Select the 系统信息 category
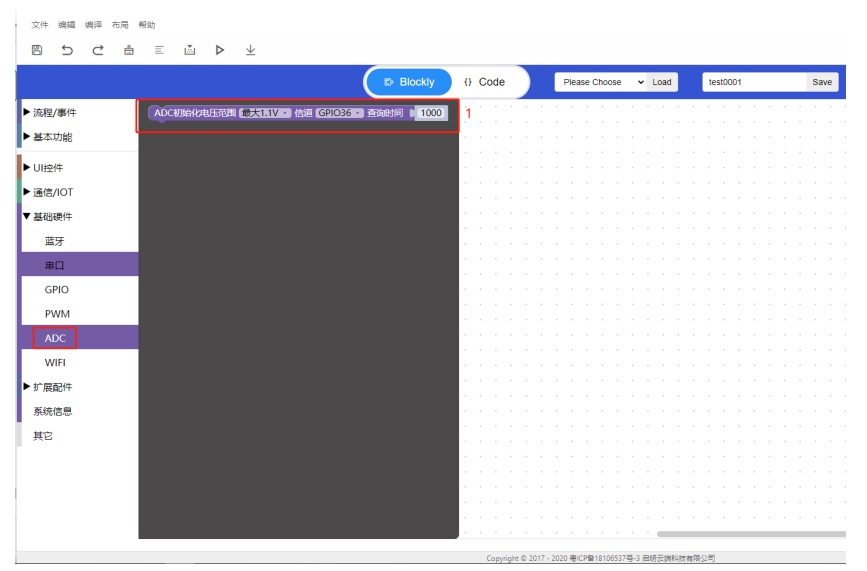The image size is (867, 571). click(77, 411)
